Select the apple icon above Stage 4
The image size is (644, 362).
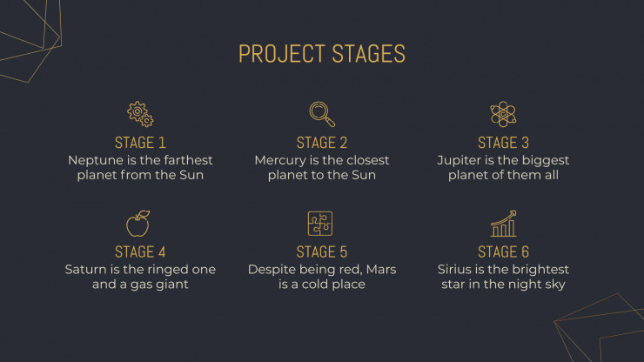click(x=138, y=224)
